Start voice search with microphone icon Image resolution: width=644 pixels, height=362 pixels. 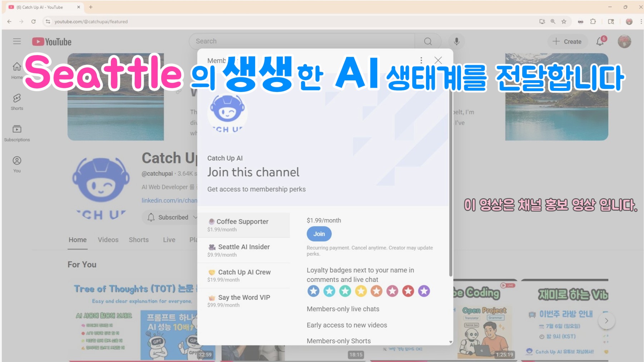tap(456, 41)
